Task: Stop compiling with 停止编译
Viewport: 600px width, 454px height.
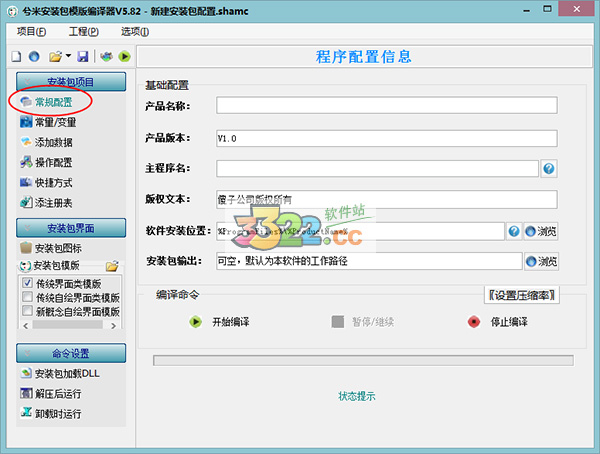Action: coord(497,322)
